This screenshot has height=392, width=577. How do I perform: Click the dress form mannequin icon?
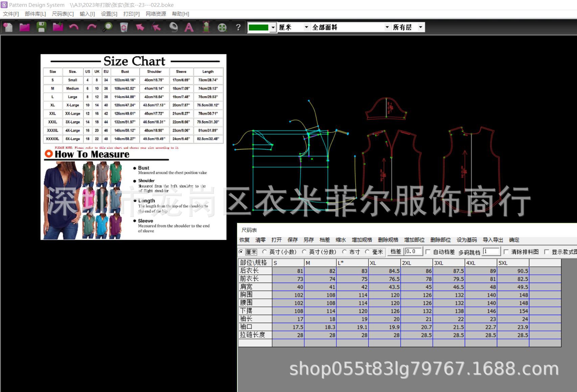[x=206, y=27]
